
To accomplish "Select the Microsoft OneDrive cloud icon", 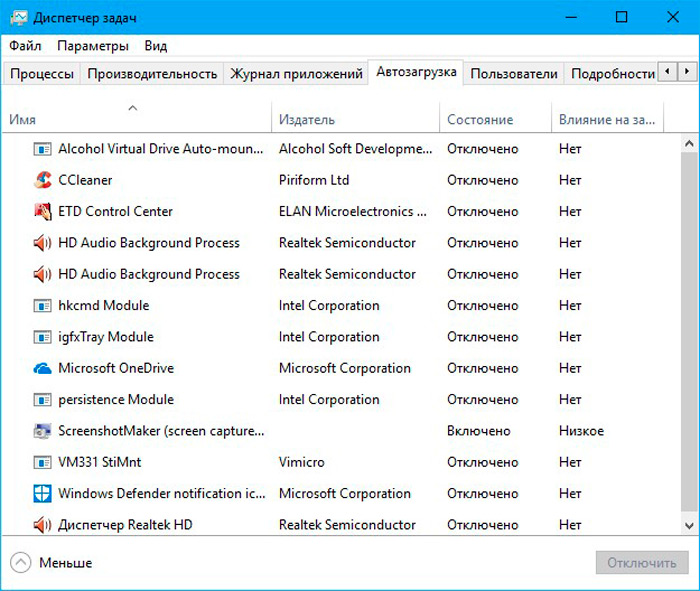I will [x=42, y=368].
